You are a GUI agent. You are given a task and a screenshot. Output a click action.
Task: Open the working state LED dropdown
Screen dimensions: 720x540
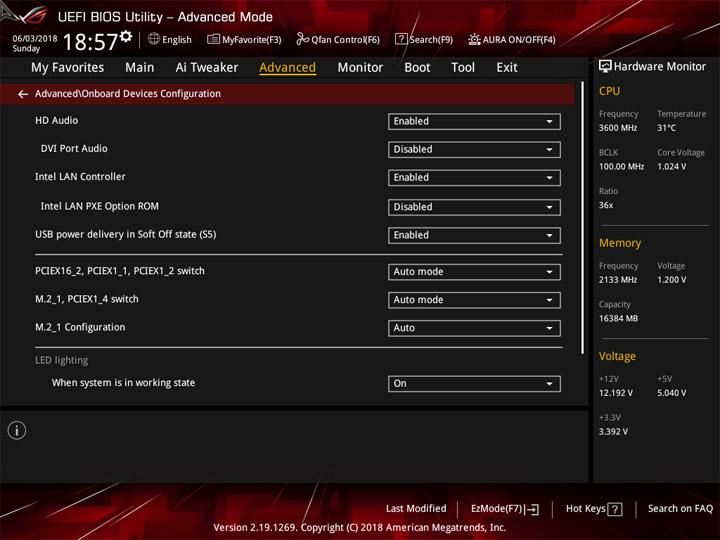coord(474,383)
